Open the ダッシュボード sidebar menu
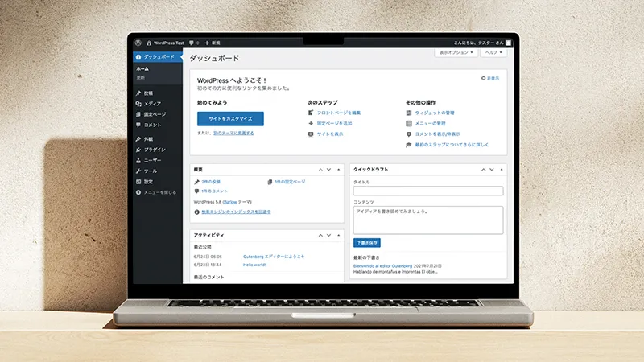 coord(158,56)
